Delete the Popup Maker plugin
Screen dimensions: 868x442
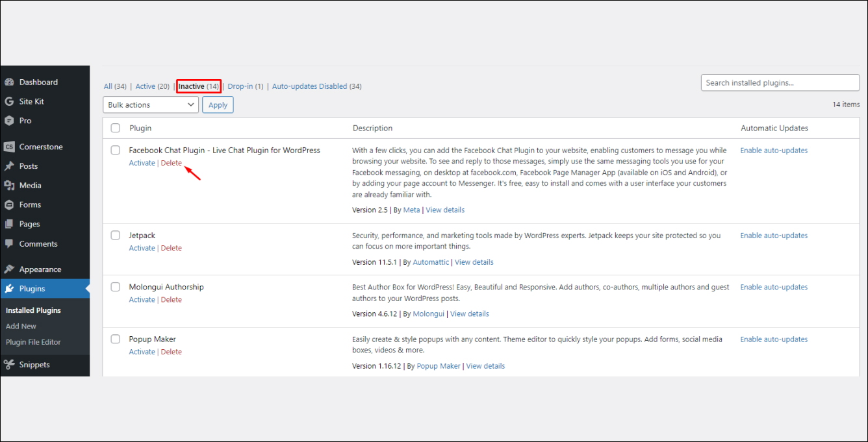(x=172, y=352)
